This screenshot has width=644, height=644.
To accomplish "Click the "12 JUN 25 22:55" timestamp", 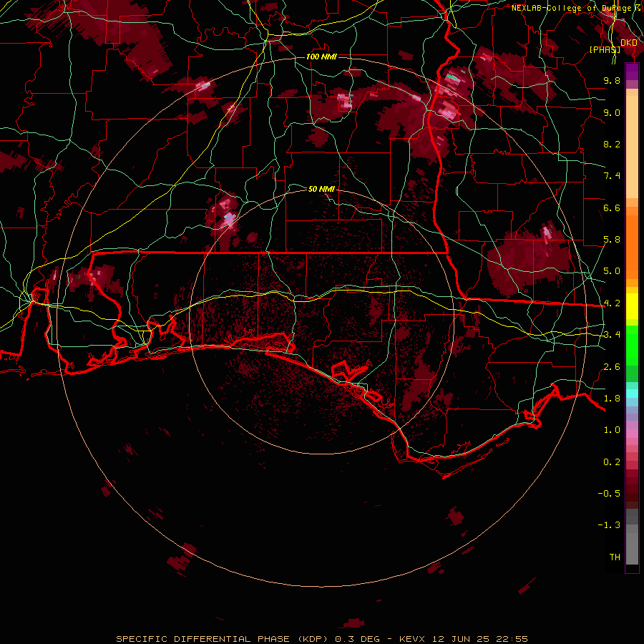I will pos(480,639).
